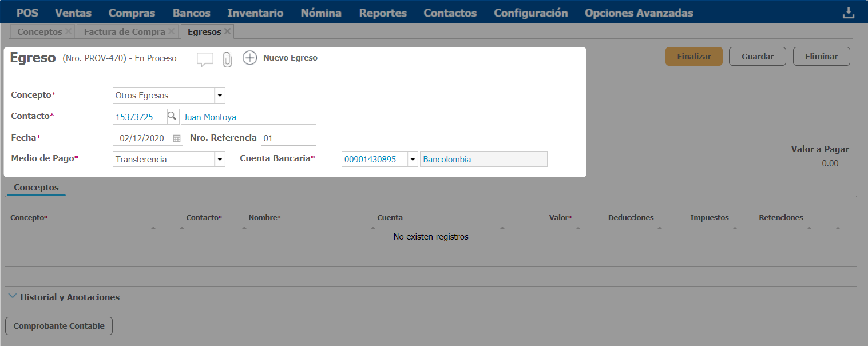Open the comment speech bubble icon
Viewport: 868px width, 346px height.
click(205, 59)
